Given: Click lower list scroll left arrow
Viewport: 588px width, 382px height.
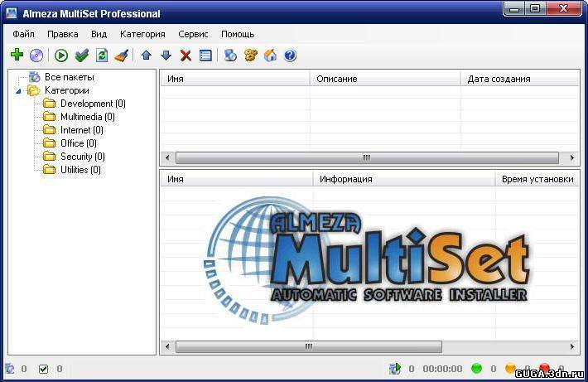Looking at the screenshot, I should pos(167,346).
